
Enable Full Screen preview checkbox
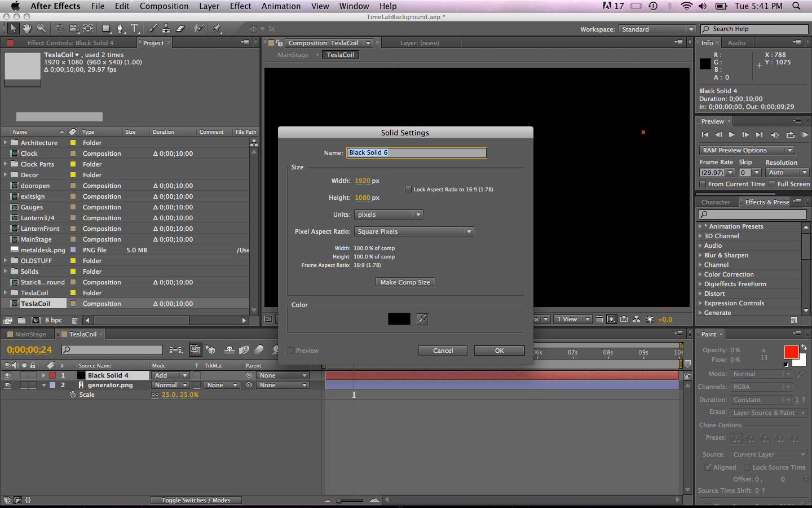(772, 184)
